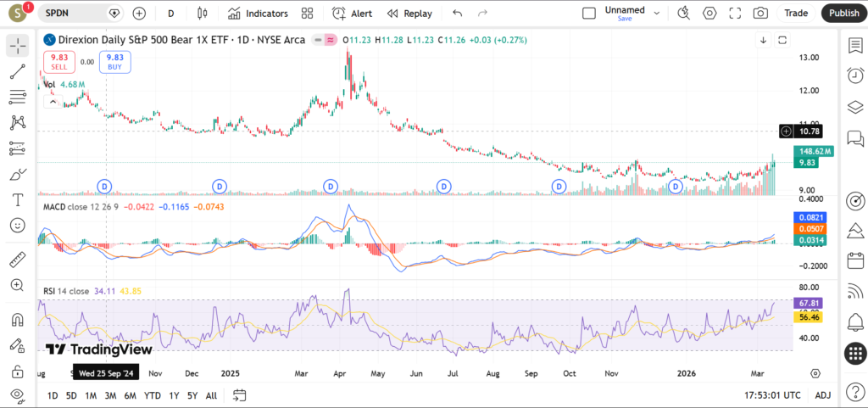Select the trend line drawing tool
This screenshot has height=408, width=868.
tap(17, 71)
